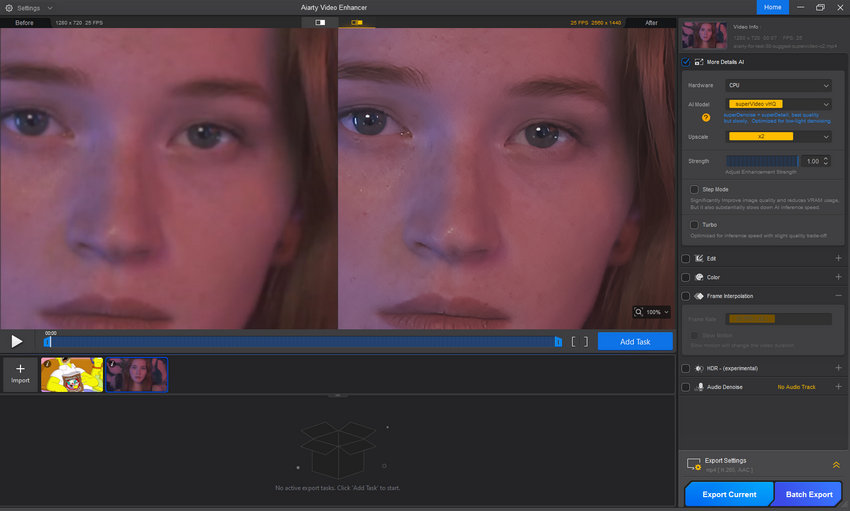
Task: Switch to the Before view tab
Action: [x=24, y=23]
